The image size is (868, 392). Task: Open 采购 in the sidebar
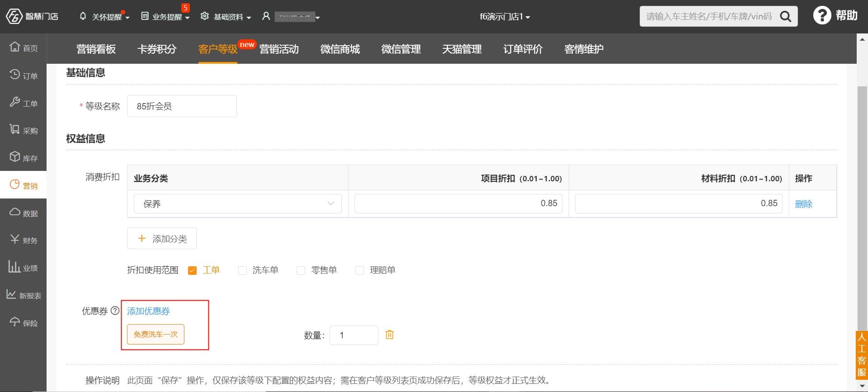coord(24,130)
